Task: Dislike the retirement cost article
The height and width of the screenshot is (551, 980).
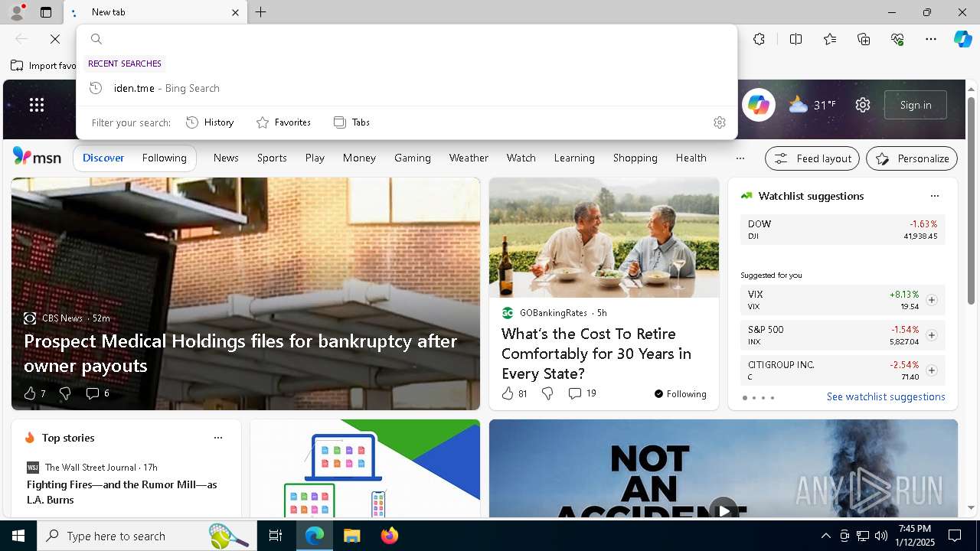Action: 547,393
